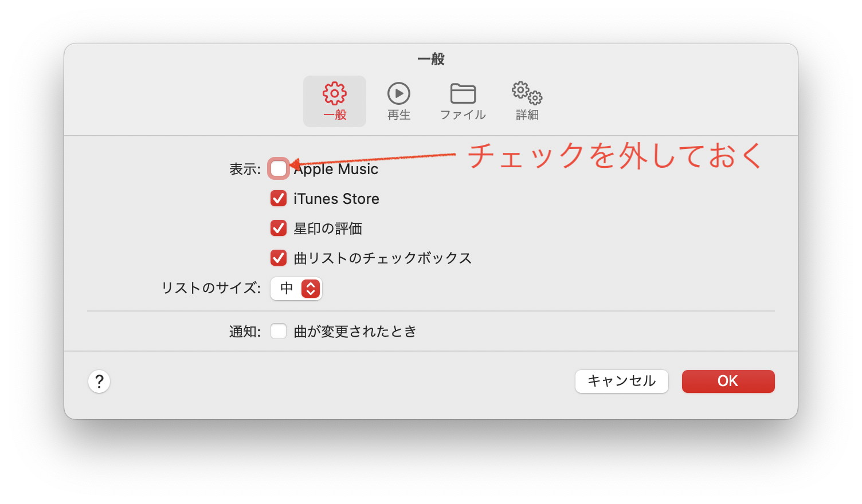Confirm settings with the OK button
The width and height of the screenshot is (862, 504).
pos(728,381)
